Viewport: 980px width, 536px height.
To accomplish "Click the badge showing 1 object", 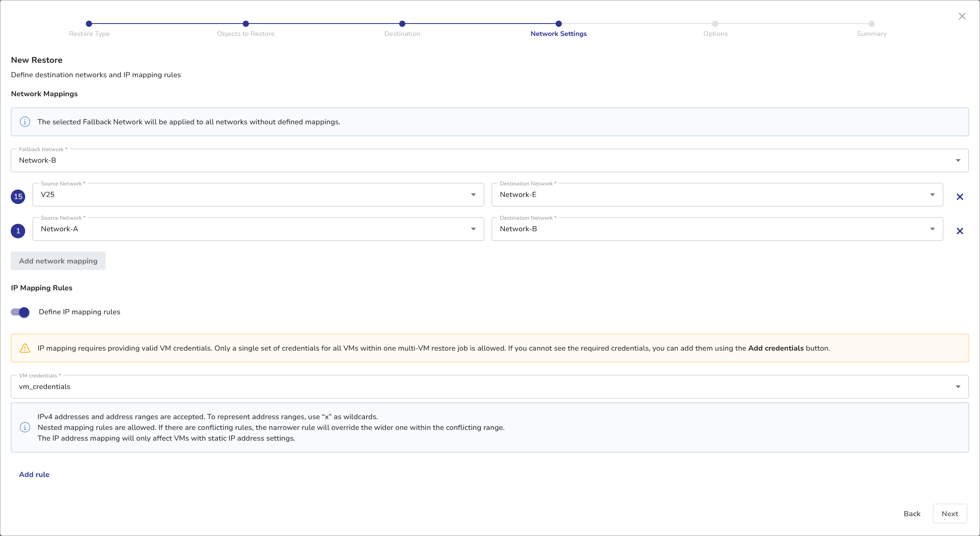I will 18,231.
